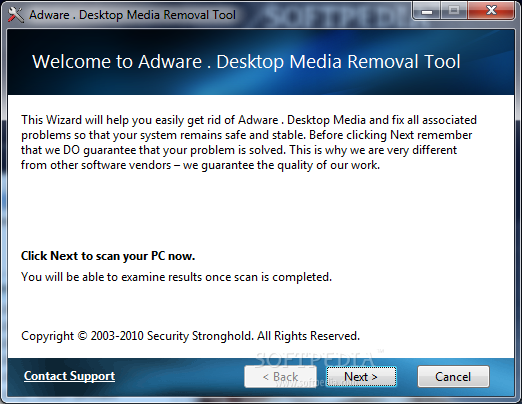Screen dimensions: 522x404
Task: Open the Contact Support link
Action: click(x=69, y=376)
